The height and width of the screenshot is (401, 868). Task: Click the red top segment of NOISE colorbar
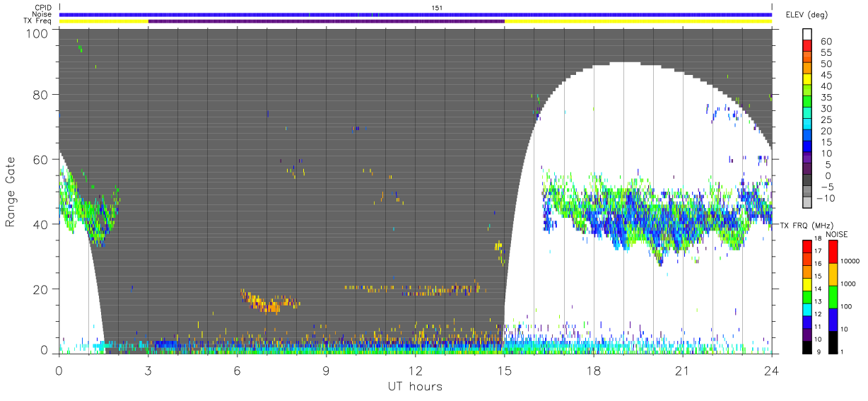click(833, 251)
